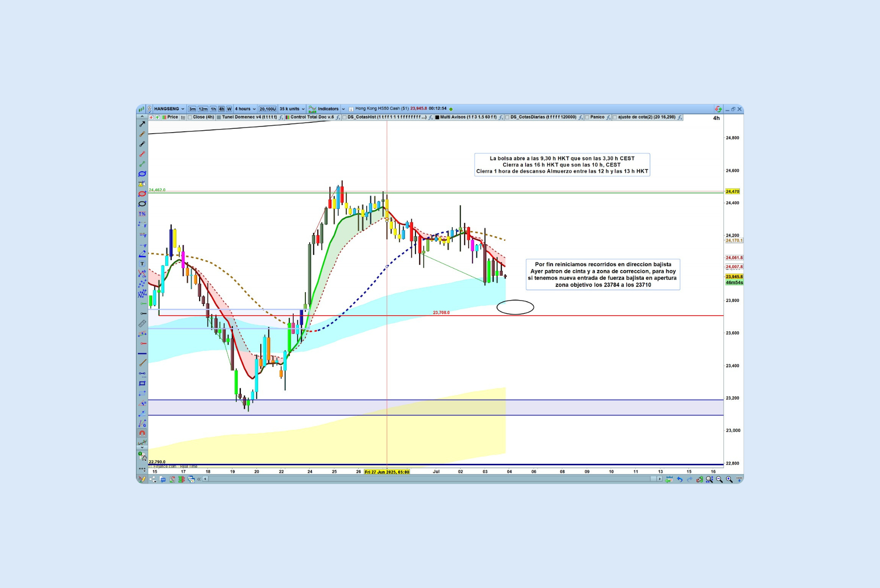Click the horizontal chart scrollbar track
Image resolution: width=880 pixels, height=588 pixels.
click(424, 479)
